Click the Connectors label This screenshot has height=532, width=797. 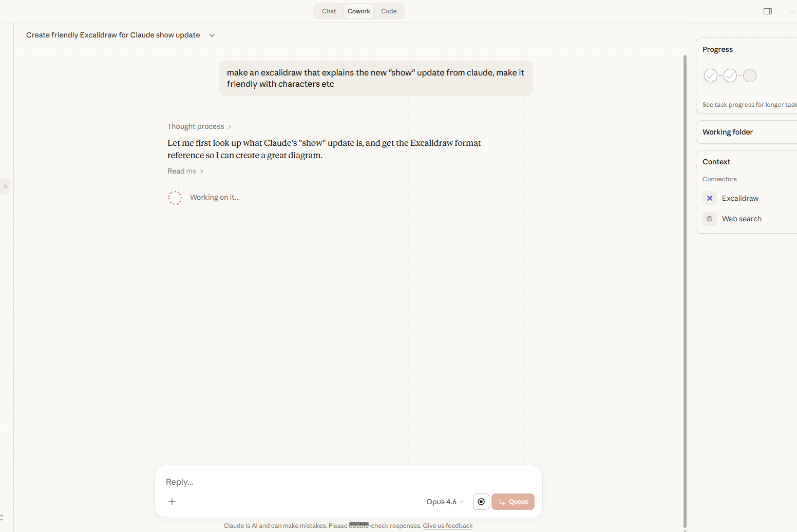tap(719, 179)
